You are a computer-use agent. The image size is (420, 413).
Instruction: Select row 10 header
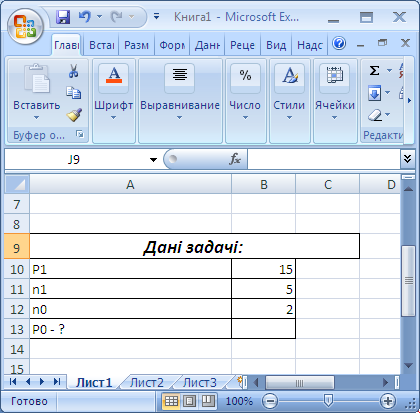point(17,269)
